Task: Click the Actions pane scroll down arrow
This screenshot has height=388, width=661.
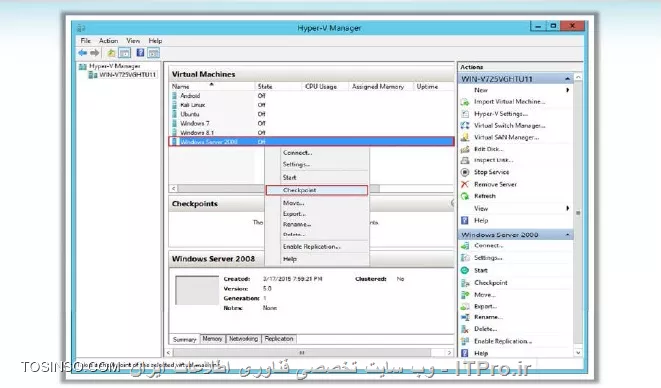Action: (x=578, y=353)
